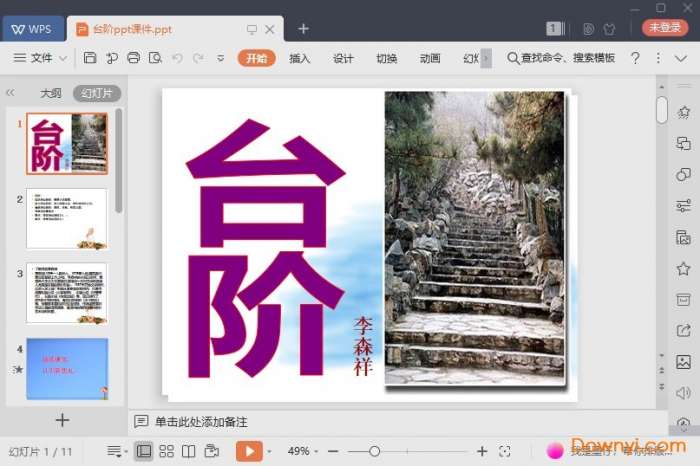
Task: Switch to slide sorter view
Action: coord(166,451)
